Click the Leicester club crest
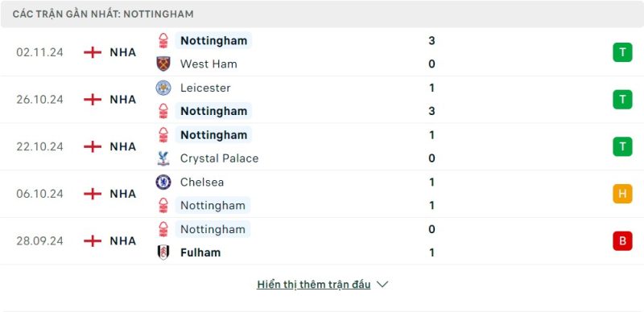 click(x=163, y=88)
